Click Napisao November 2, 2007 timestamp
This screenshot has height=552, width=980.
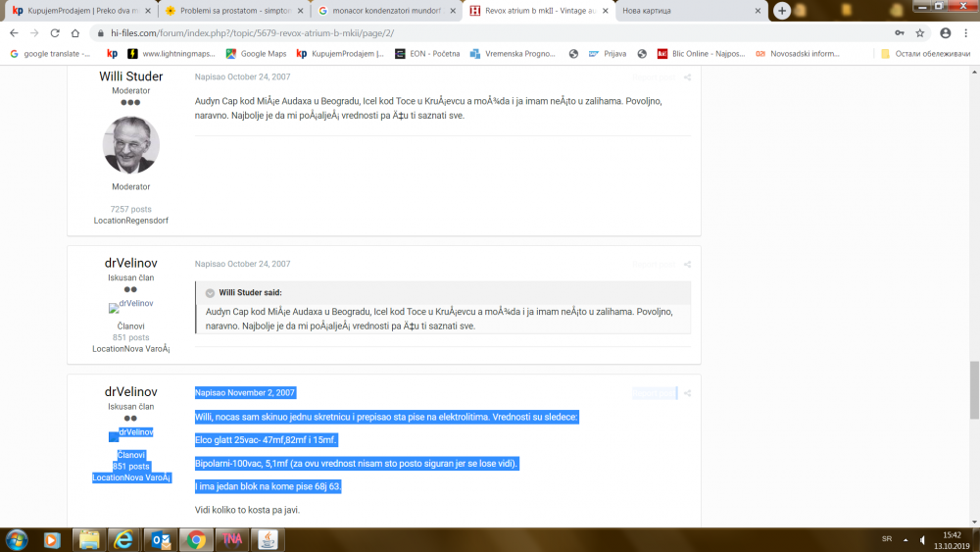point(244,392)
